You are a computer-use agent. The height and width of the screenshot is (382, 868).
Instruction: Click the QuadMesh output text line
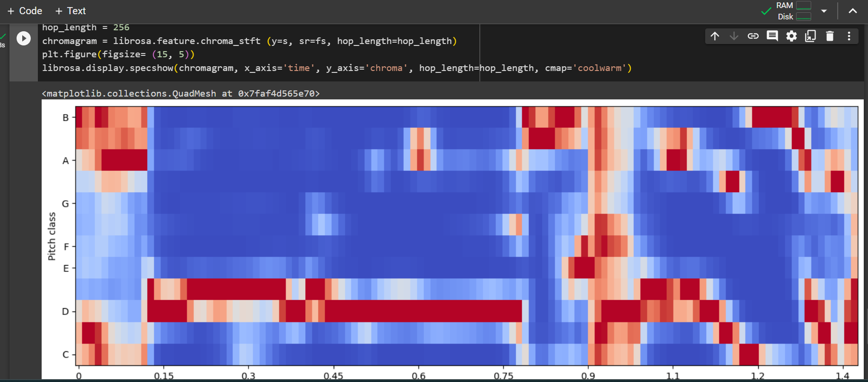pos(181,94)
